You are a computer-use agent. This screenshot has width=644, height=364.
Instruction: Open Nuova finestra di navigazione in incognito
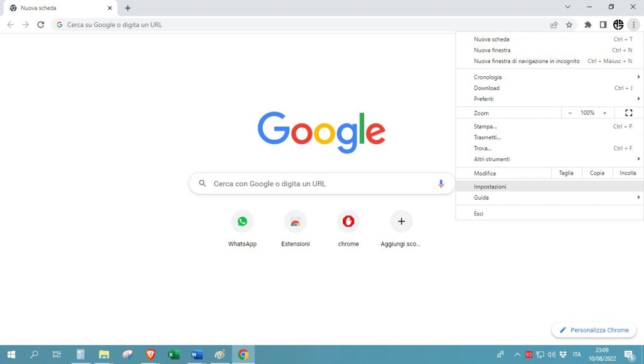click(x=528, y=61)
